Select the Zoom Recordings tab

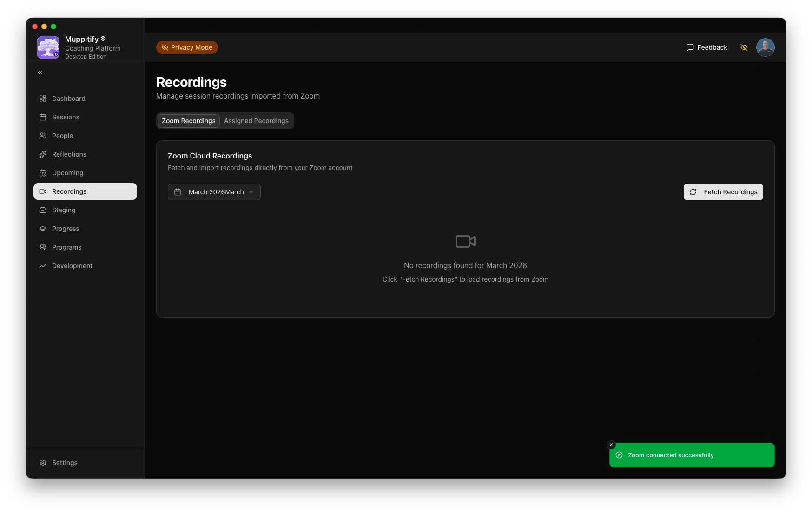[x=188, y=121]
